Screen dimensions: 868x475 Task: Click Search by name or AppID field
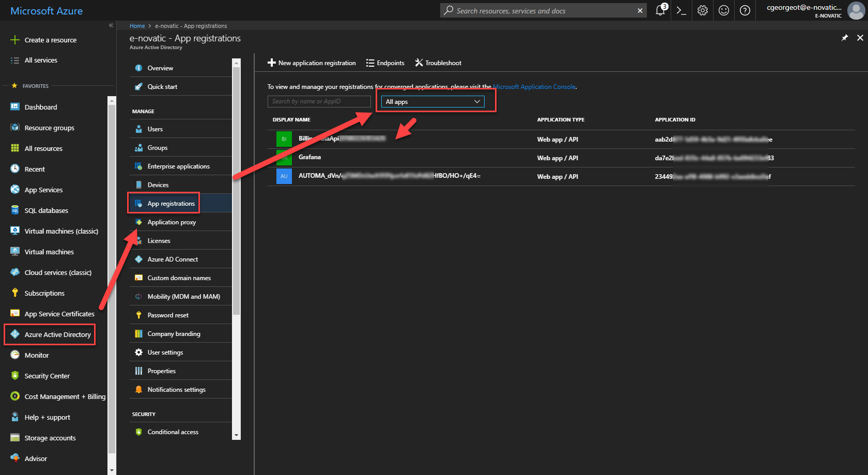pos(319,101)
